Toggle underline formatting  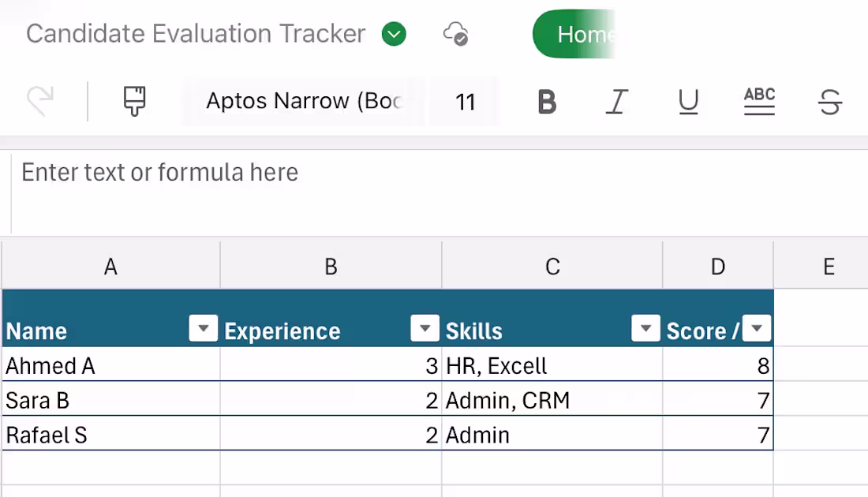pyautogui.click(x=688, y=102)
